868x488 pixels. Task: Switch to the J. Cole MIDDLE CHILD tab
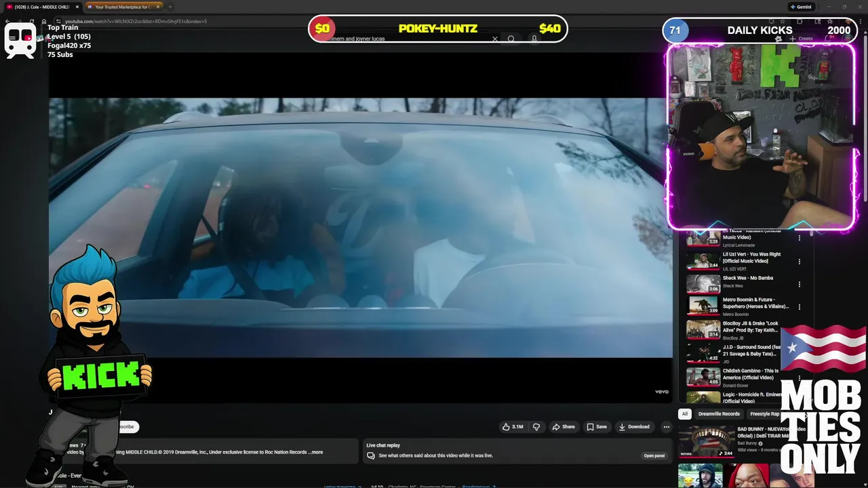[x=41, y=7]
